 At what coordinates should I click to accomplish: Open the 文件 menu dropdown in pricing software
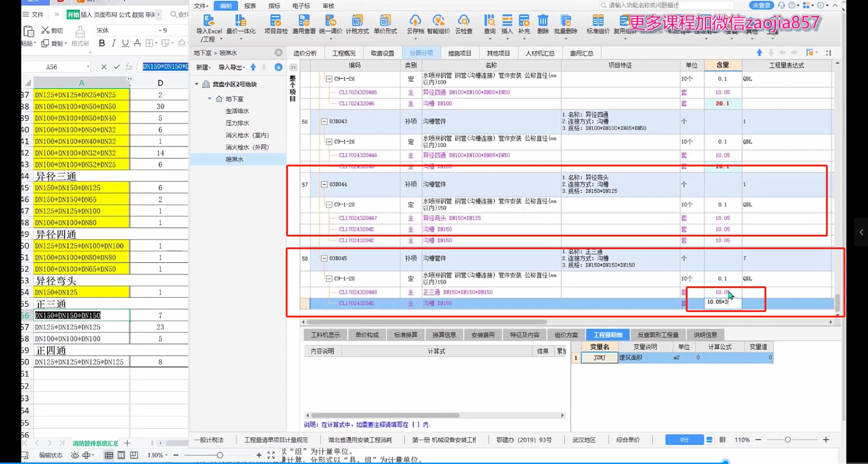201,6
